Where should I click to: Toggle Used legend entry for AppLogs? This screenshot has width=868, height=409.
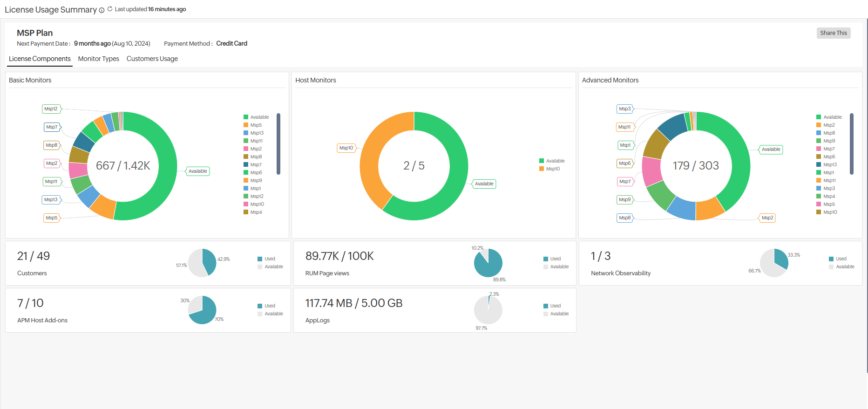(x=555, y=306)
